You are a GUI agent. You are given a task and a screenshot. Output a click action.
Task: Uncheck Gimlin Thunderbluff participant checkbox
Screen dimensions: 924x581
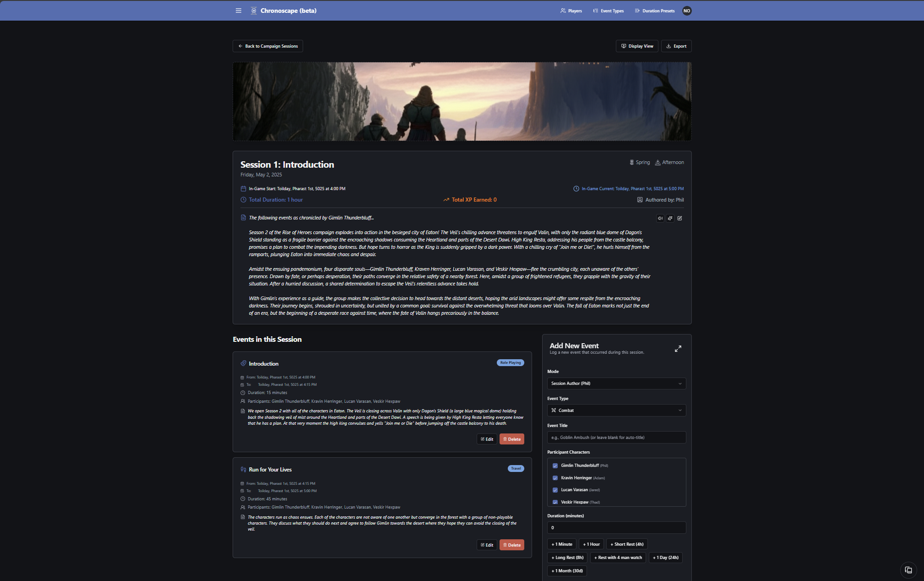click(x=555, y=466)
